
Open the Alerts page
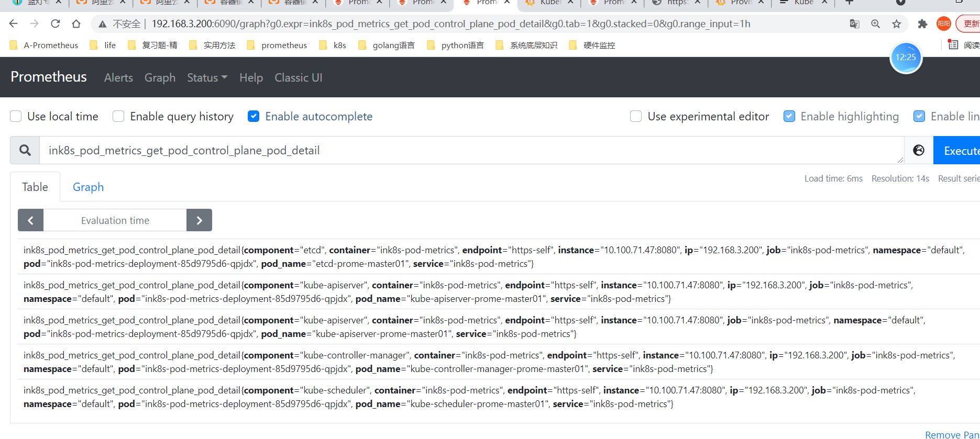coord(118,77)
